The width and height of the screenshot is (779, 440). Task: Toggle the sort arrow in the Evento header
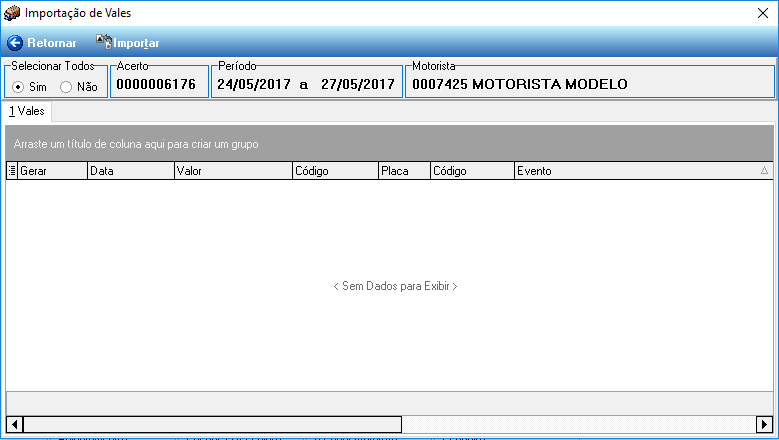pos(764,170)
